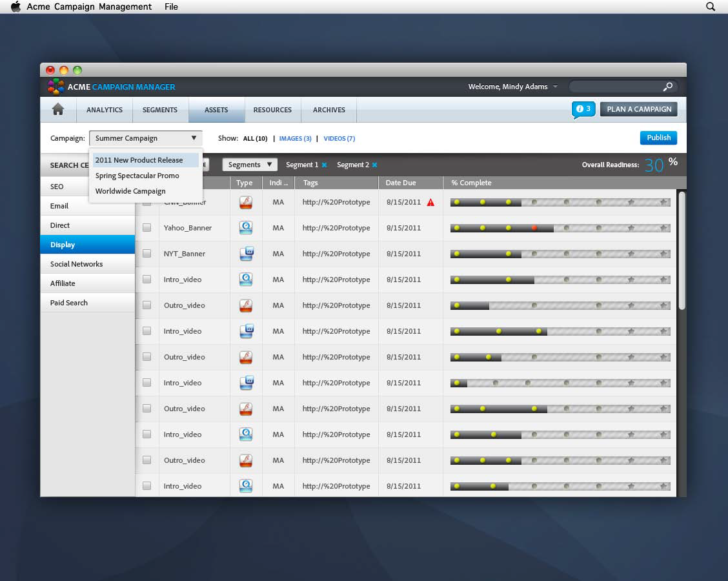The image size is (728, 581).
Task: Select Email in the sidebar
Action: click(x=88, y=206)
